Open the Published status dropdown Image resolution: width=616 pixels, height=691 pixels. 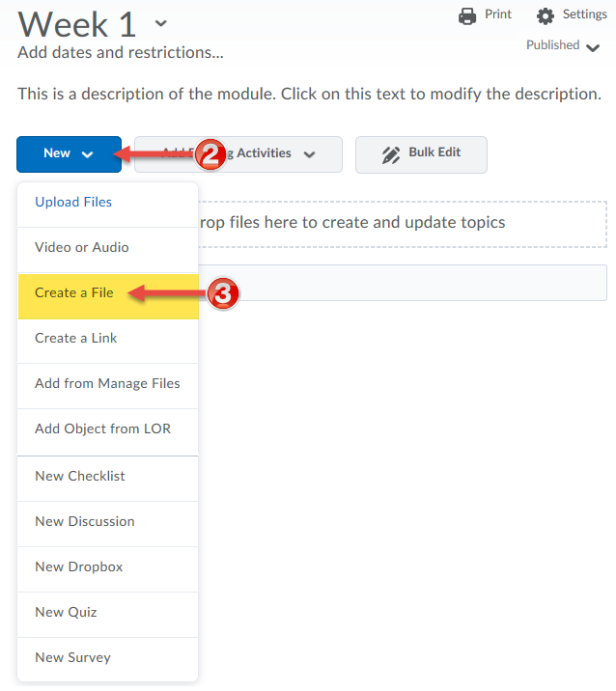click(x=563, y=45)
